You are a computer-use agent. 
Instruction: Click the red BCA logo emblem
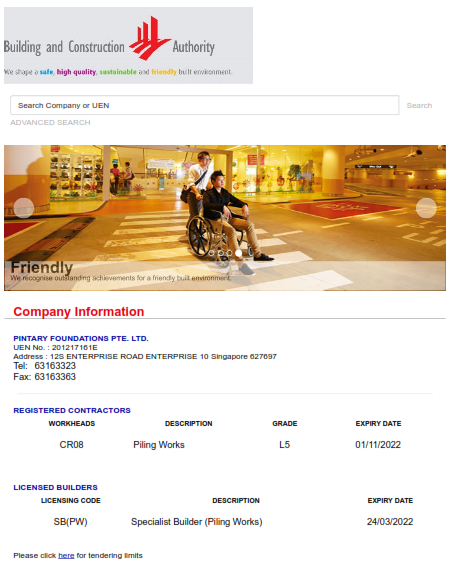click(150, 38)
